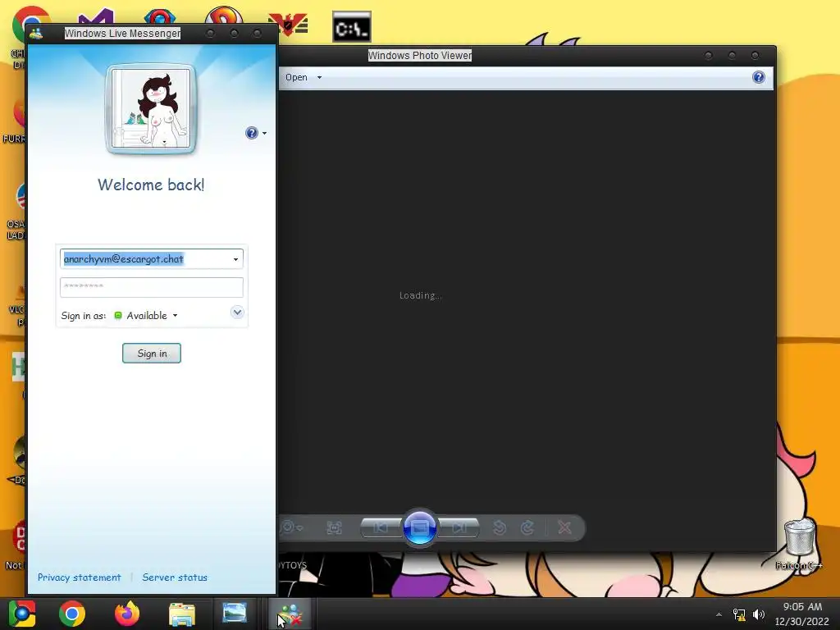Click the red X delete icon in Photo Viewer
This screenshot has height=630, width=840.
click(x=564, y=527)
